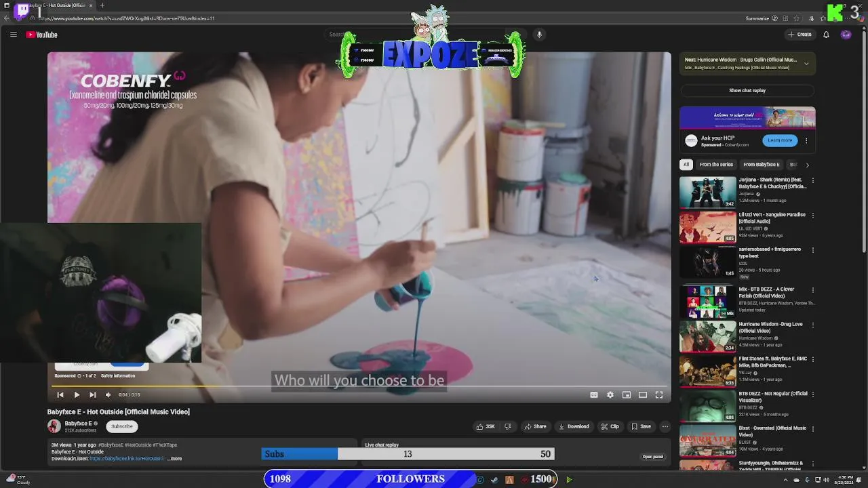The height and width of the screenshot is (488, 868).
Task: Open options for BTB DEZZ mix
Action: tap(813, 290)
